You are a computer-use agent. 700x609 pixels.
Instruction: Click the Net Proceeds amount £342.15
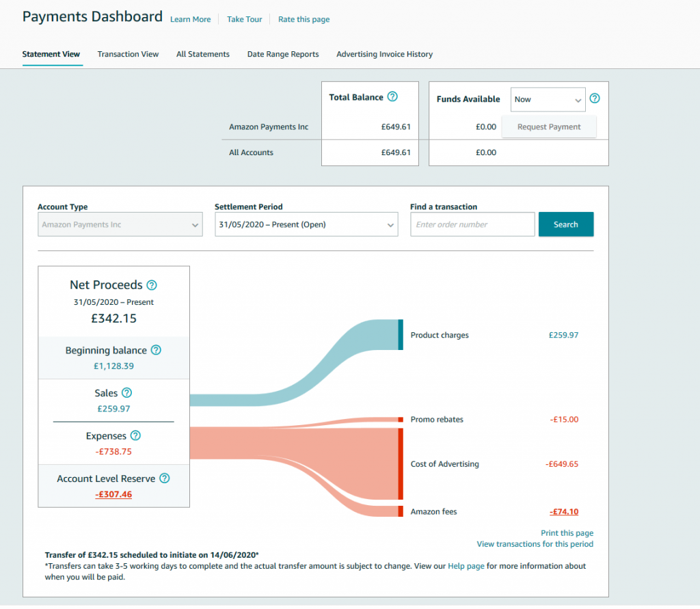pyautogui.click(x=114, y=319)
